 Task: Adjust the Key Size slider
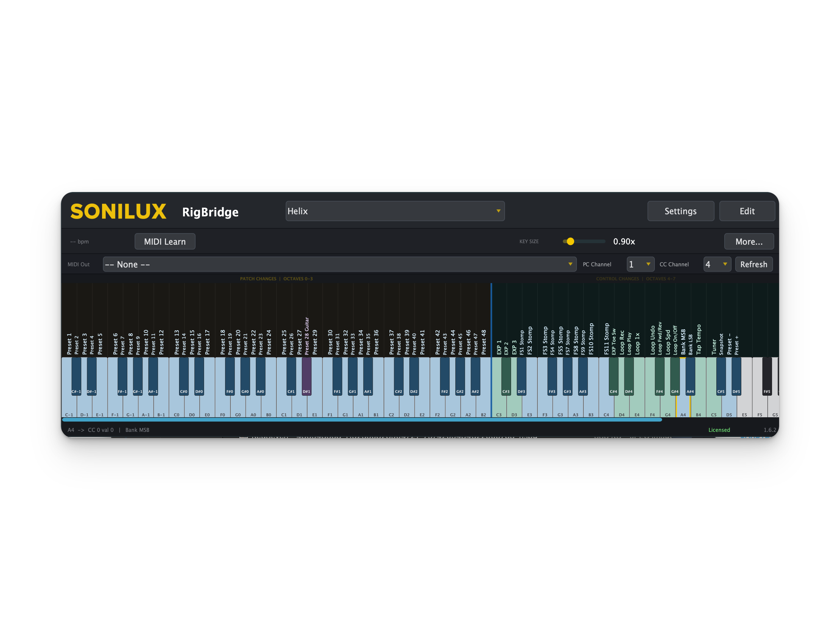pyautogui.click(x=584, y=241)
